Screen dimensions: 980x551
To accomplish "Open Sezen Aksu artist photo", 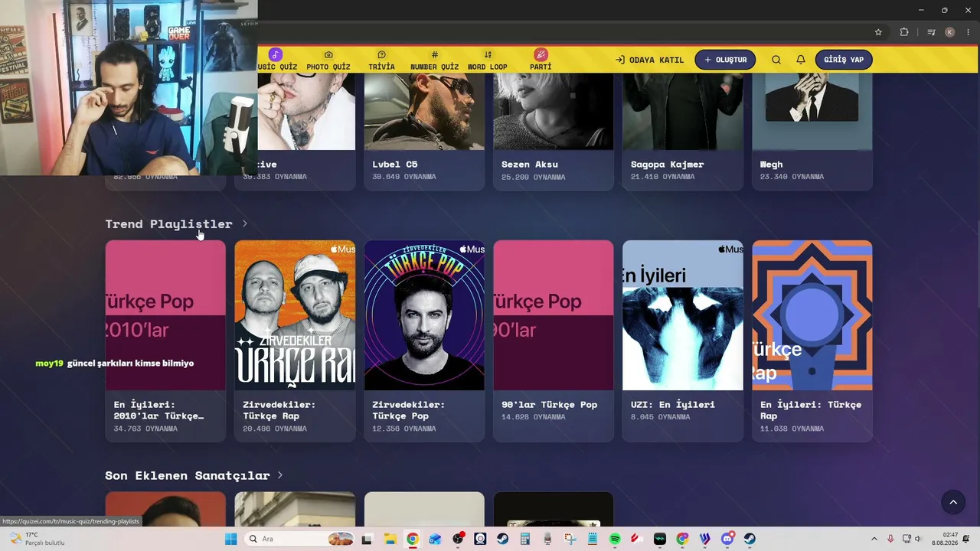I will tap(554, 112).
